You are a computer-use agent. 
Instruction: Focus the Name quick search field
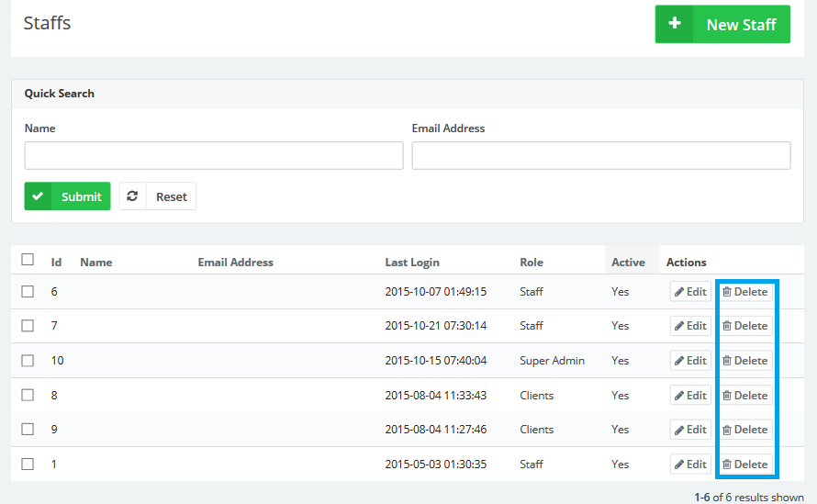[x=214, y=156]
